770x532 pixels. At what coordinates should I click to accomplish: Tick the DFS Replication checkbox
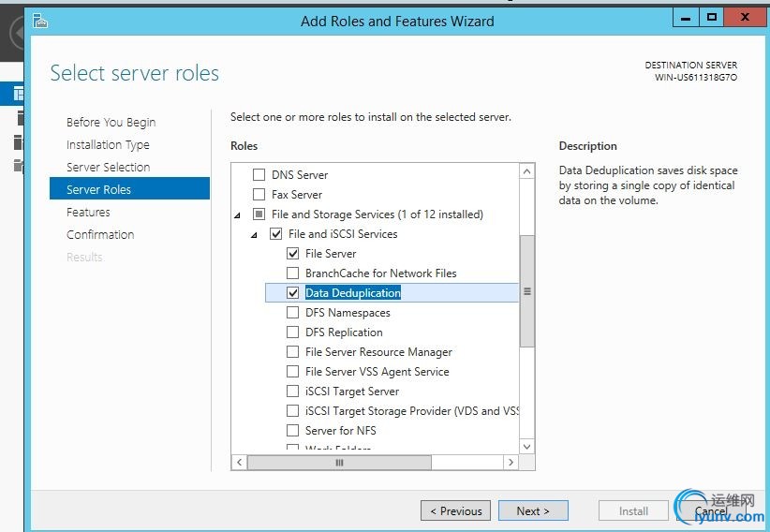coord(292,332)
